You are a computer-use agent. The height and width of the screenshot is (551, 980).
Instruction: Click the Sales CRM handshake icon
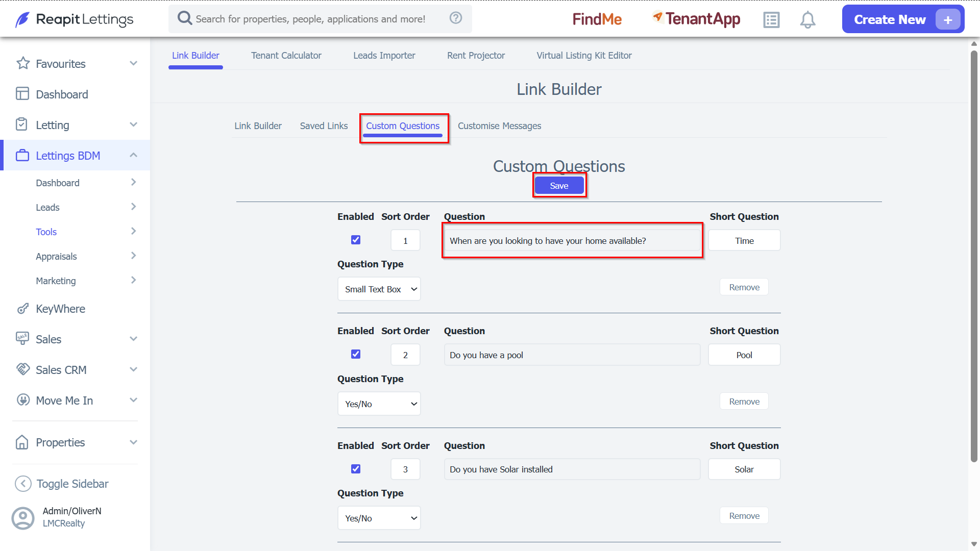(23, 369)
